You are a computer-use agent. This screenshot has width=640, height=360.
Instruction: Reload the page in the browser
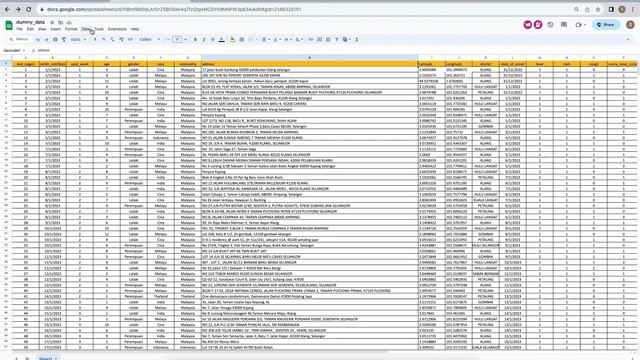tap(29, 9)
